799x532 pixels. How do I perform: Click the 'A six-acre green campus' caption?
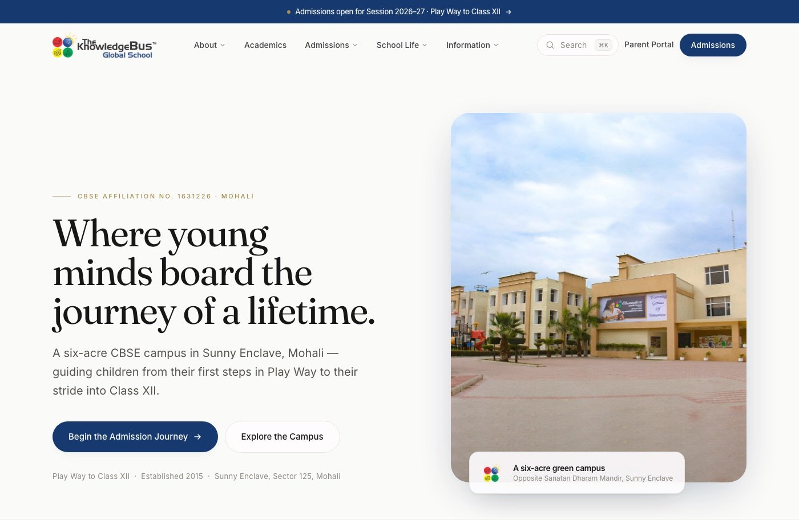click(559, 468)
